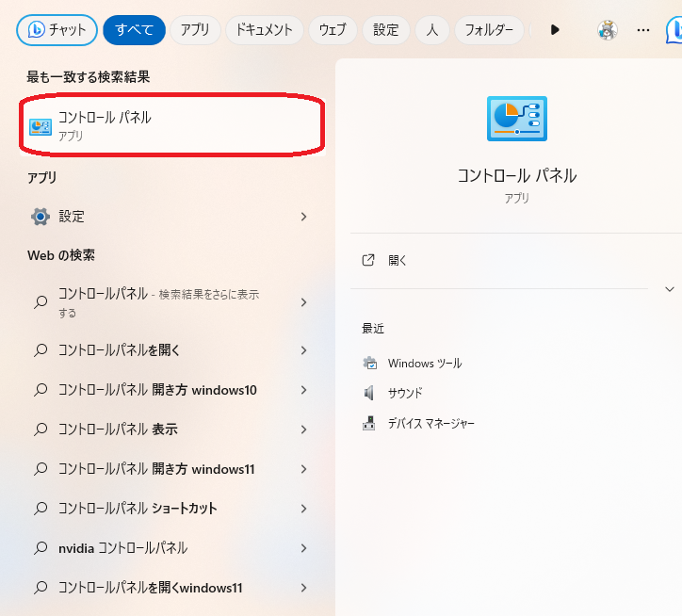
Task: Click search icon beside コントロールパネルを開くwindows11
Action: (41, 588)
